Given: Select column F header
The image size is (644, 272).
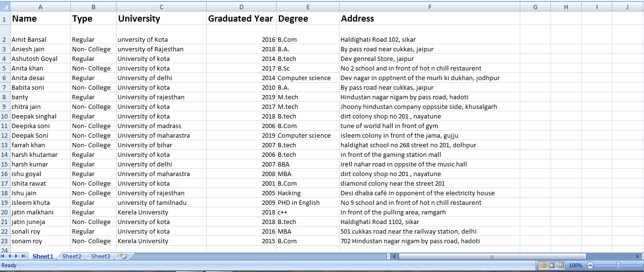Looking at the screenshot, I should [430, 7].
